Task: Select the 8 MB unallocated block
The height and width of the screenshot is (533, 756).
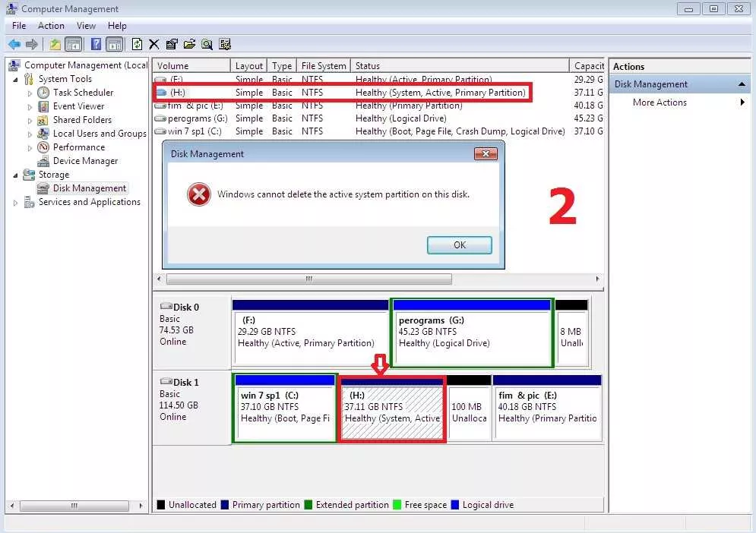Action: (571, 333)
